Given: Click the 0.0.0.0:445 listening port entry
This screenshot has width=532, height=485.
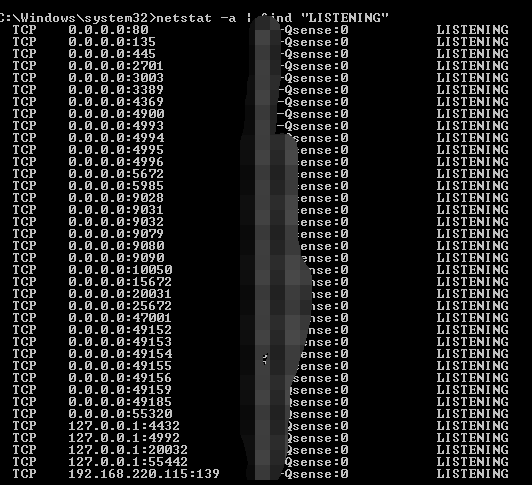Looking at the screenshot, I should click(112, 54).
